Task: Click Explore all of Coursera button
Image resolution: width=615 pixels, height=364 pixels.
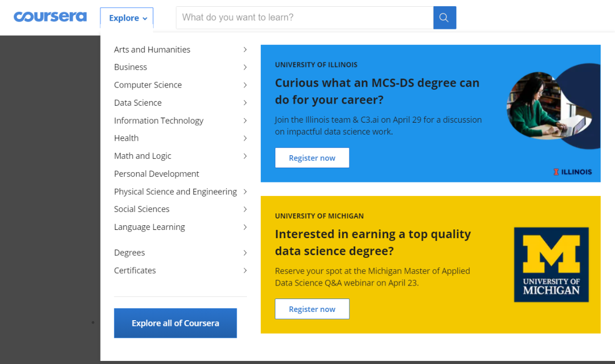Action: pos(175,323)
